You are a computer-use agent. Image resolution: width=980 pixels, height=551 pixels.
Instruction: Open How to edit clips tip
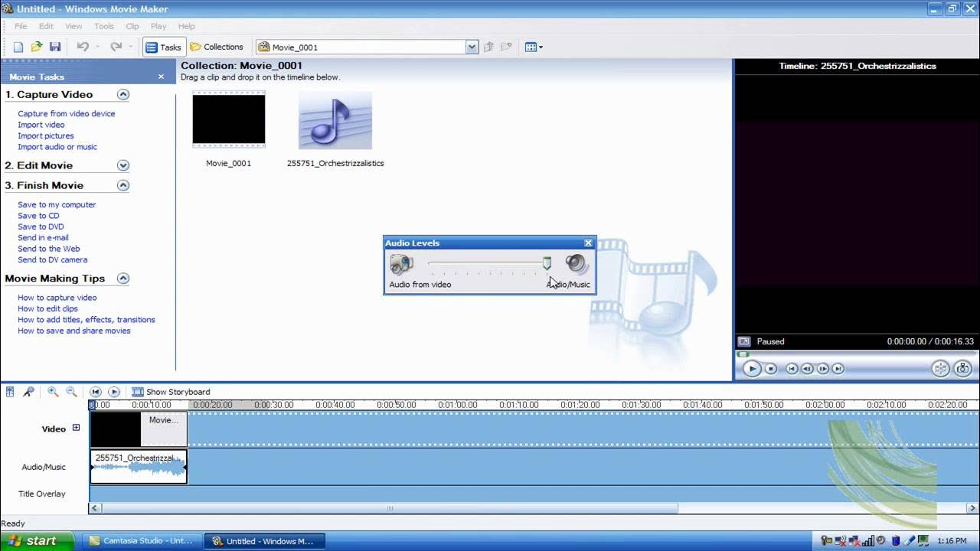pyautogui.click(x=47, y=308)
